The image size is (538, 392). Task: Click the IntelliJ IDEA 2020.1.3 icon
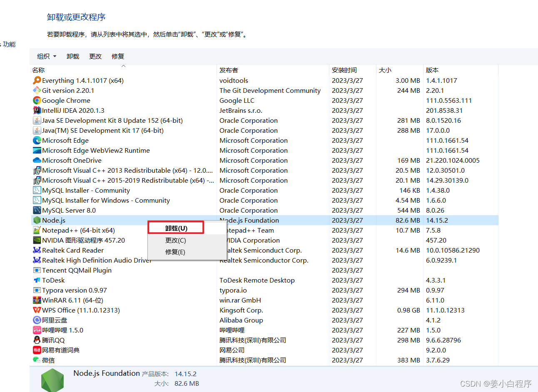tap(37, 110)
